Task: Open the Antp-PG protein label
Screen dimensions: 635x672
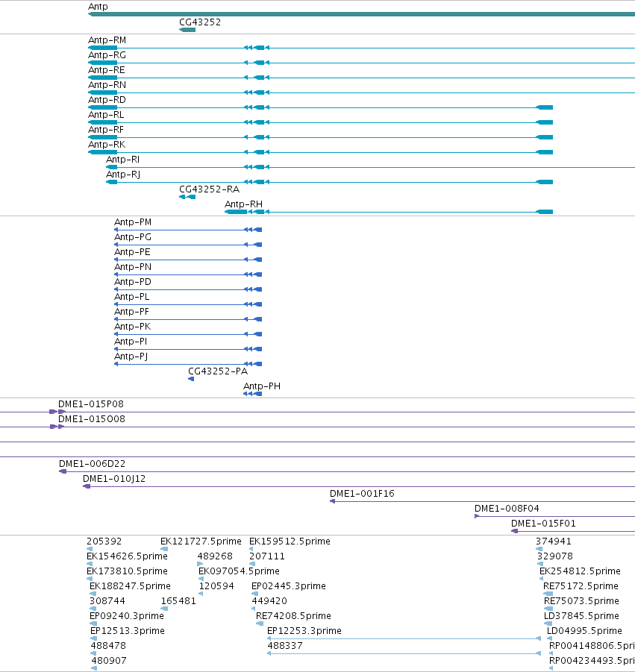Action: pos(133,237)
